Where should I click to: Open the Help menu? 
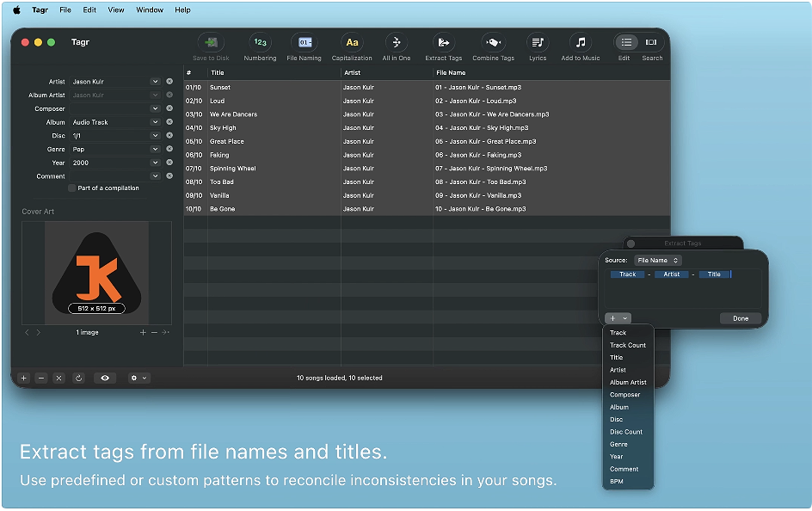(182, 9)
